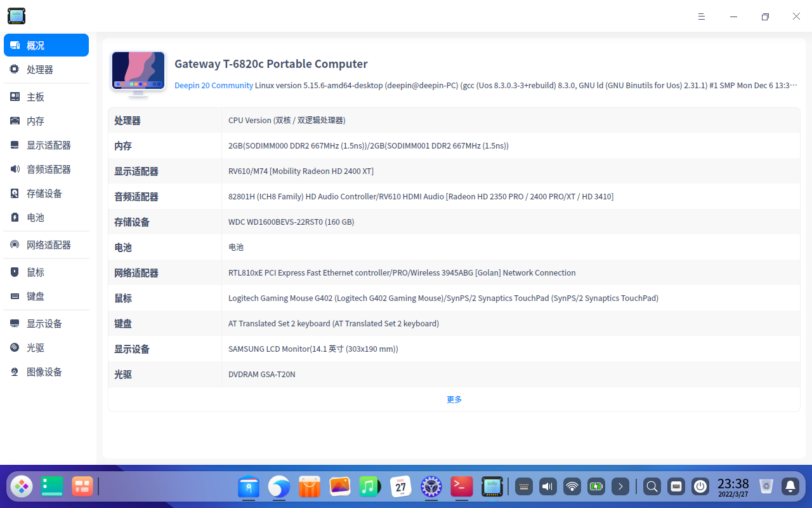Launch the web browser from the dock
This screenshot has width=812, height=508.
pyautogui.click(x=279, y=486)
